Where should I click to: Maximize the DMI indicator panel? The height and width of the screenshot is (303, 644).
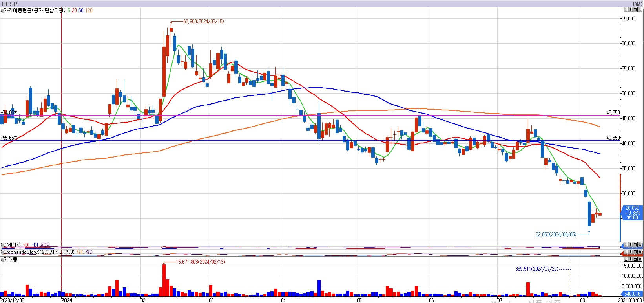[635, 244]
